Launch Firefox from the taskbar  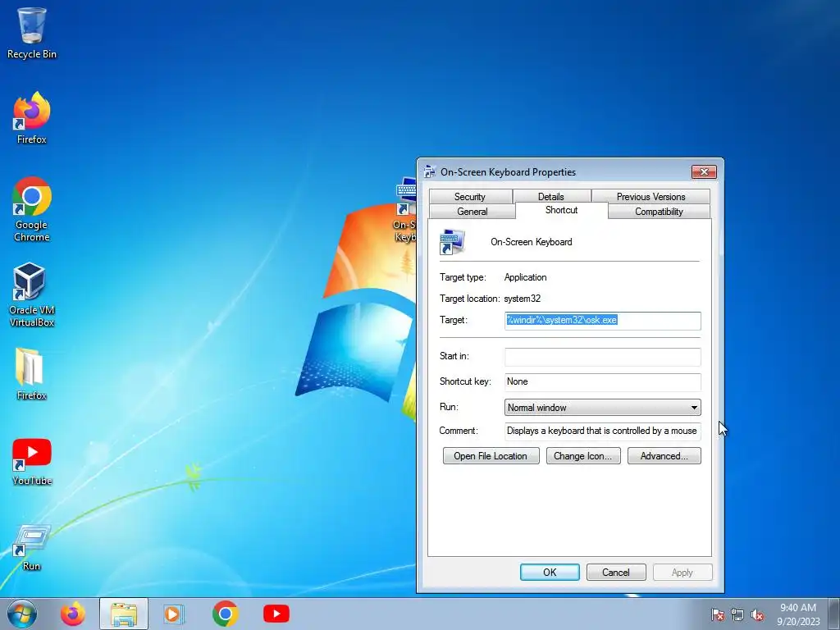72,614
